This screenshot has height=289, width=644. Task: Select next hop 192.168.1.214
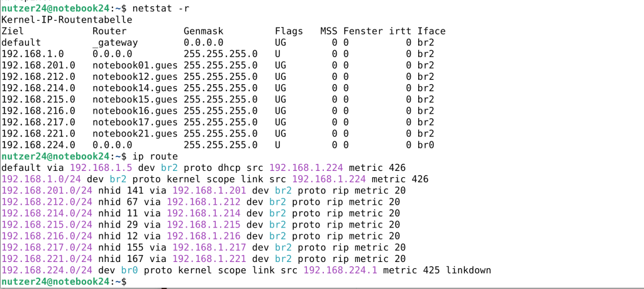(204, 213)
